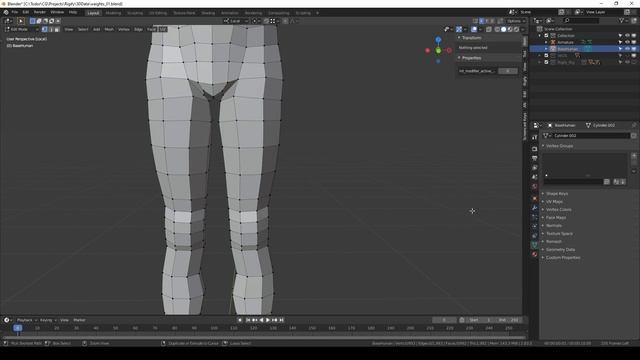Collapse the Collection tree item
The width and height of the screenshot is (640, 360).
540,36
